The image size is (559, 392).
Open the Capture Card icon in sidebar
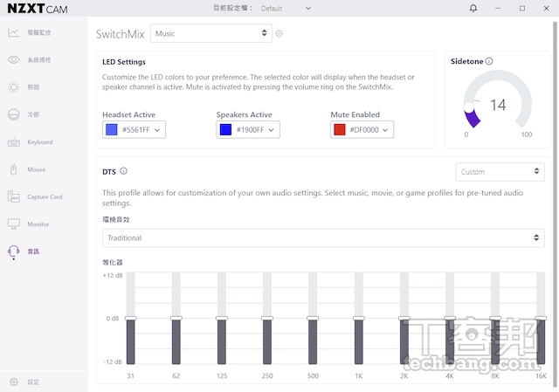pyautogui.click(x=14, y=196)
